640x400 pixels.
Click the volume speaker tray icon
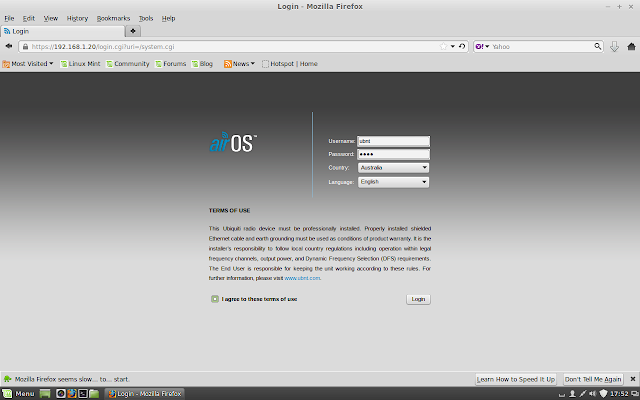pyautogui.click(x=593, y=394)
